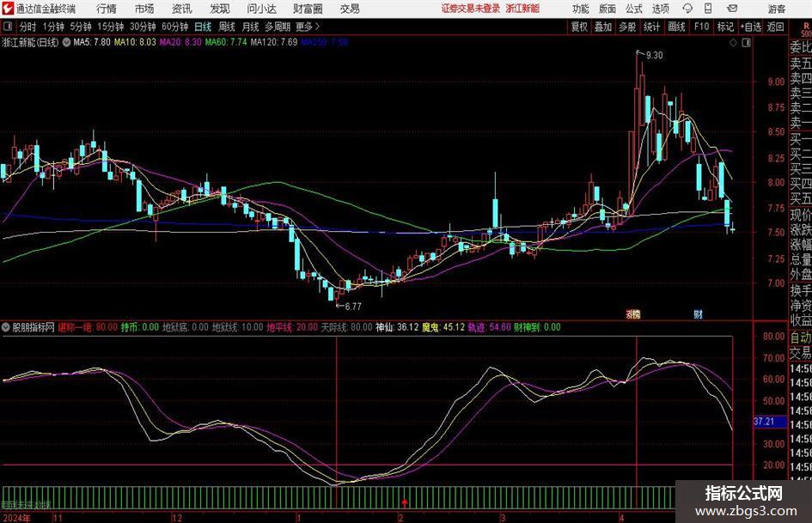Click the 通达信 red logo icon
Viewport: 812px width, 523px height.
[x=8, y=9]
